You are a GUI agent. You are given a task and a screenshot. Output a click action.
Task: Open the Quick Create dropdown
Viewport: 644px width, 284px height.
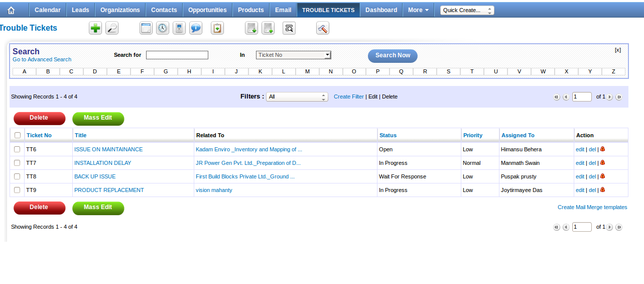click(467, 10)
